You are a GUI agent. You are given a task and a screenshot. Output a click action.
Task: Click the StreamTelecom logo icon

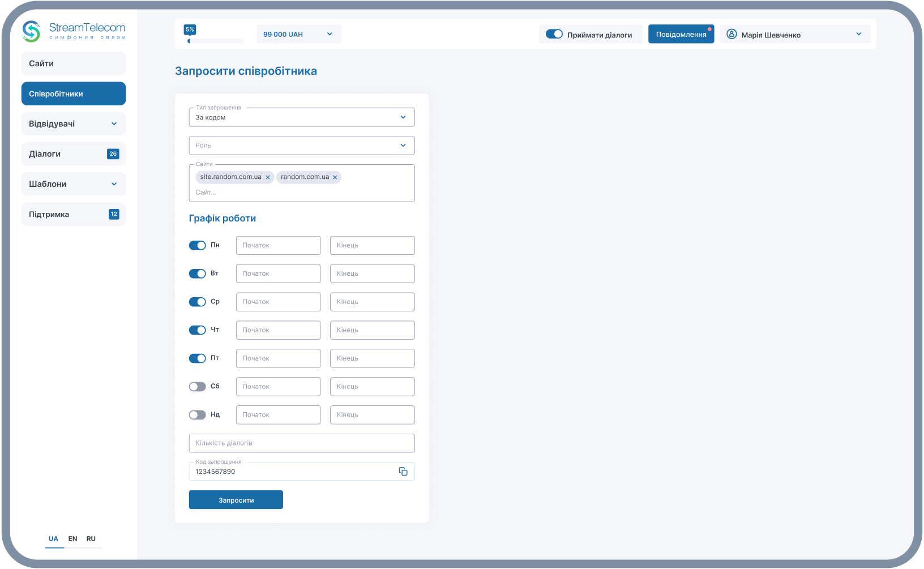(x=31, y=31)
